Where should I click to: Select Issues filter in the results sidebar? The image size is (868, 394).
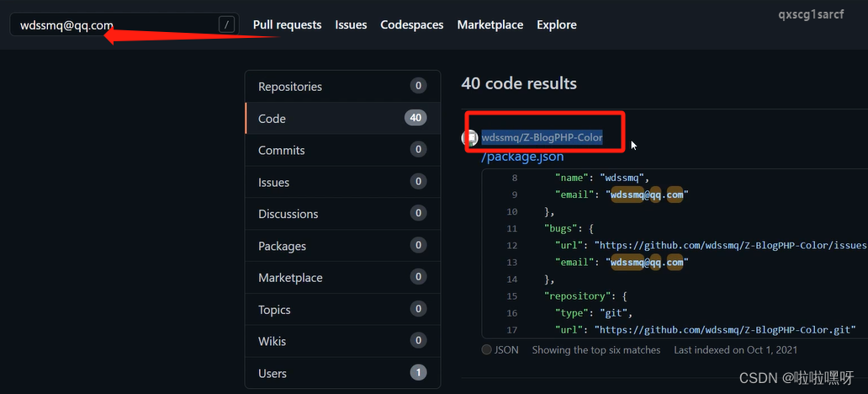click(342, 183)
